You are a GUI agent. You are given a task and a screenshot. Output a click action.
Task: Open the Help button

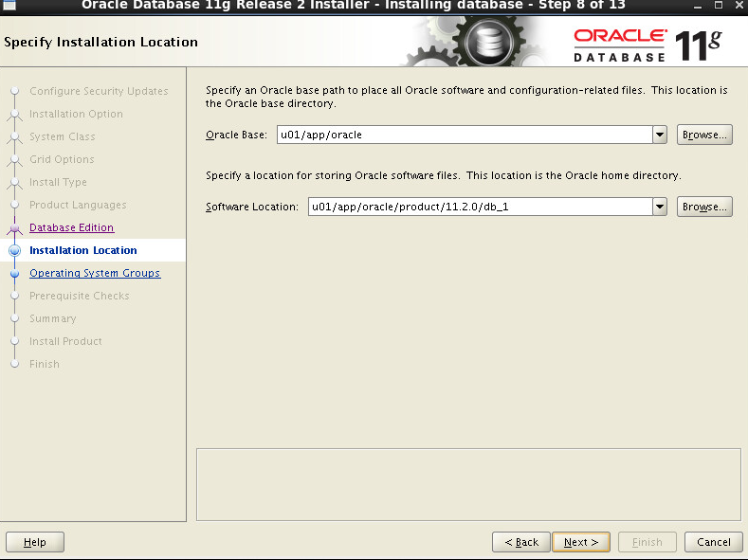[35, 542]
